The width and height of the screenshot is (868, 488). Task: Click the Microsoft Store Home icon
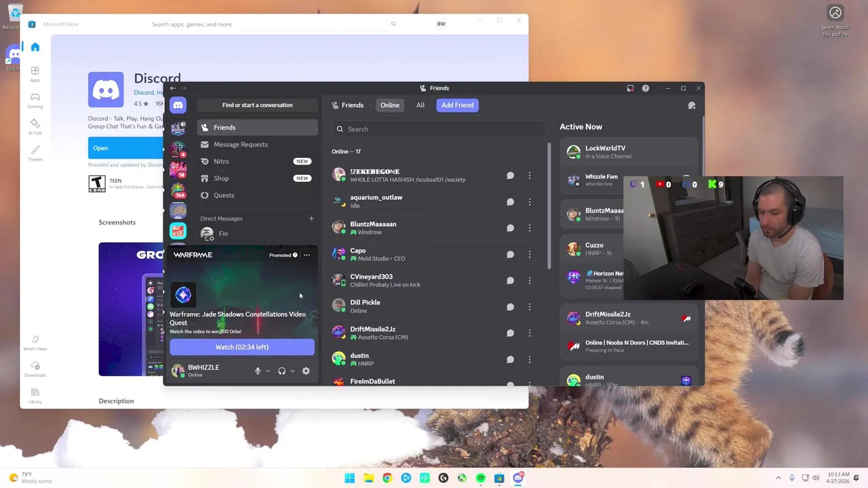coord(35,47)
